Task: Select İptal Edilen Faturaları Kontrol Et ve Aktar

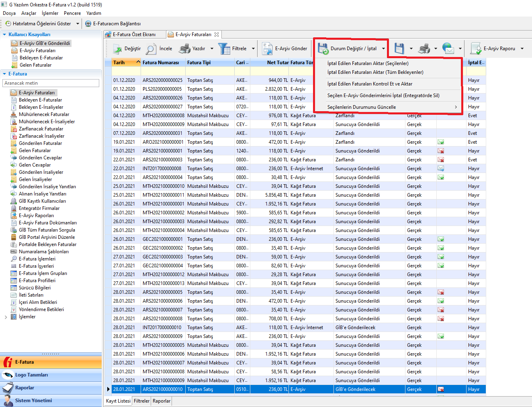Action: click(x=370, y=84)
